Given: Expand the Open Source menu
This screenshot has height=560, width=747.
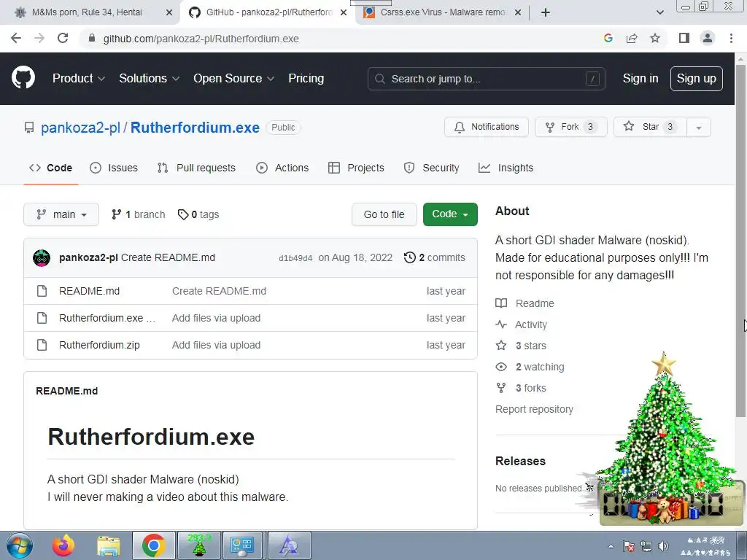Looking at the screenshot, I should click(x=234, y=78).
